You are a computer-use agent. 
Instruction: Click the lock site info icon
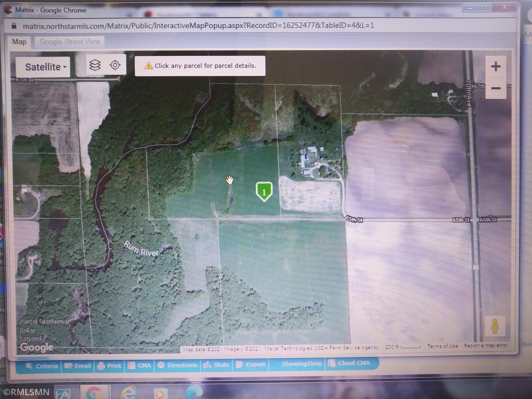tap(14, 26)
